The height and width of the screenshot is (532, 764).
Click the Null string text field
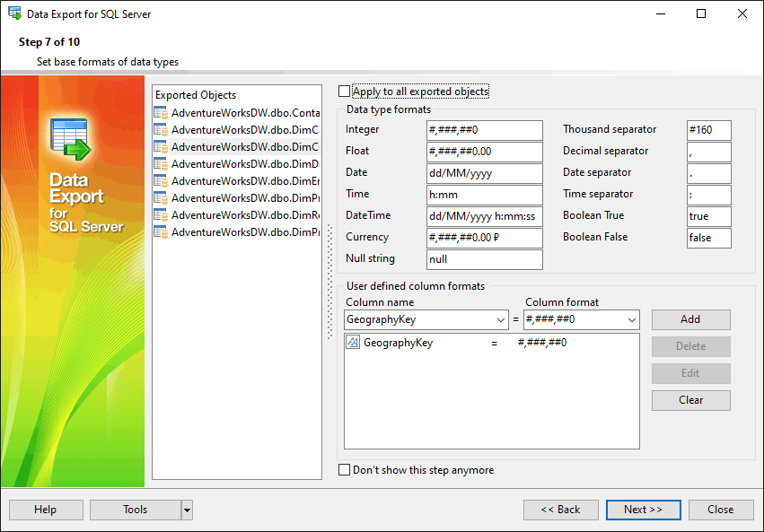[485, 259]
